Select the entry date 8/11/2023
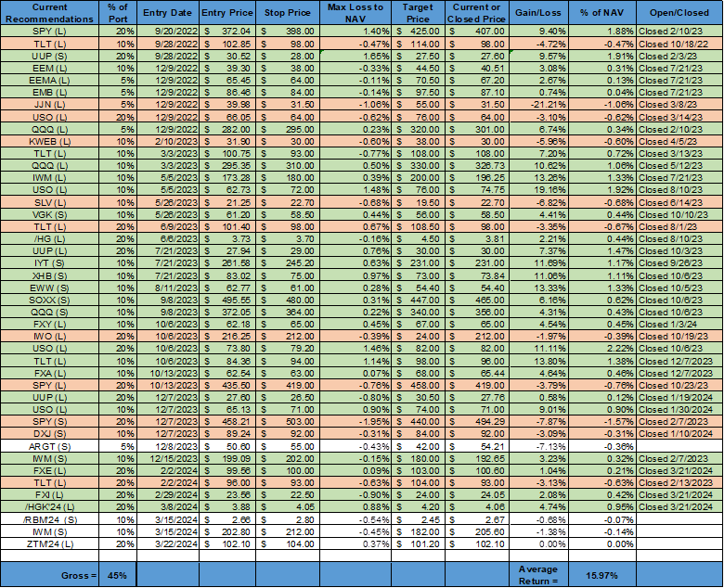The width and height of the screenshot is (724, 588). [x=168, y=288]
